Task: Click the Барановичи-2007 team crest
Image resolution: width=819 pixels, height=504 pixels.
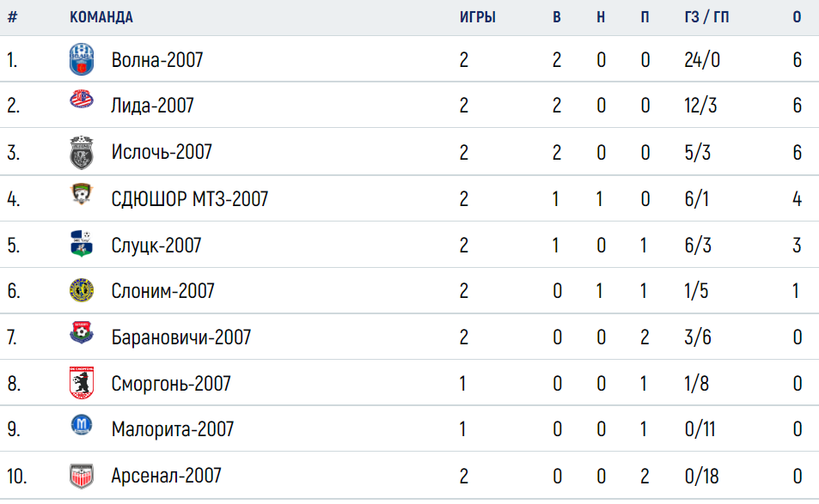Action: click(x=82, y=332)
